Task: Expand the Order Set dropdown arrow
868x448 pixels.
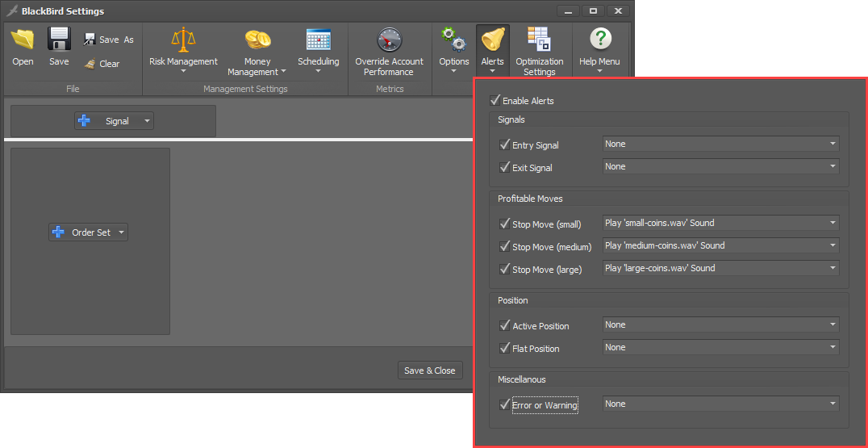Action: tap(121, 232)
